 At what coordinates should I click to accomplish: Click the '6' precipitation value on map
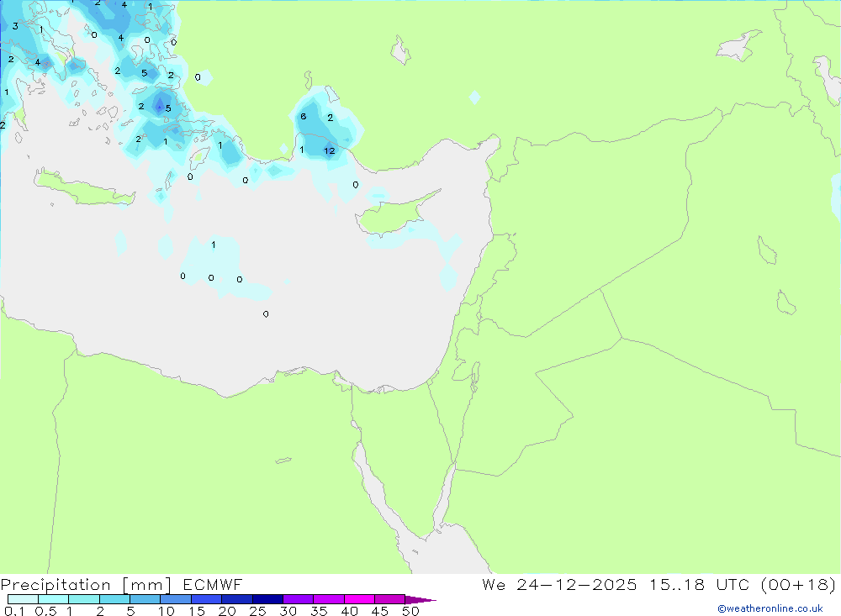pos(303,116)
